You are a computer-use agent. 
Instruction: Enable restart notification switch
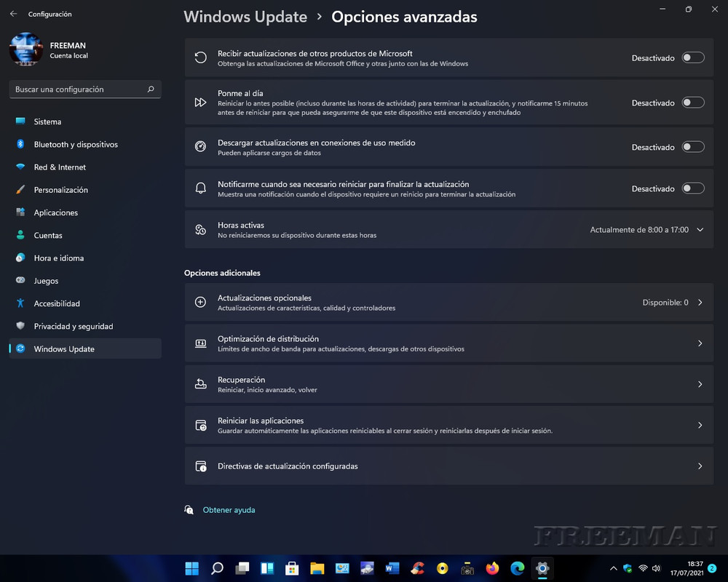[x=693, y=188]
